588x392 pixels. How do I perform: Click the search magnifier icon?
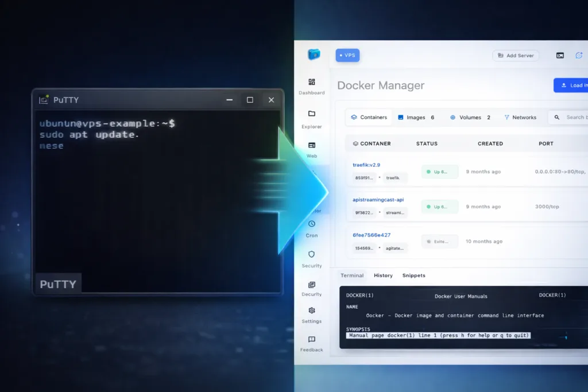tap(557, 117)
